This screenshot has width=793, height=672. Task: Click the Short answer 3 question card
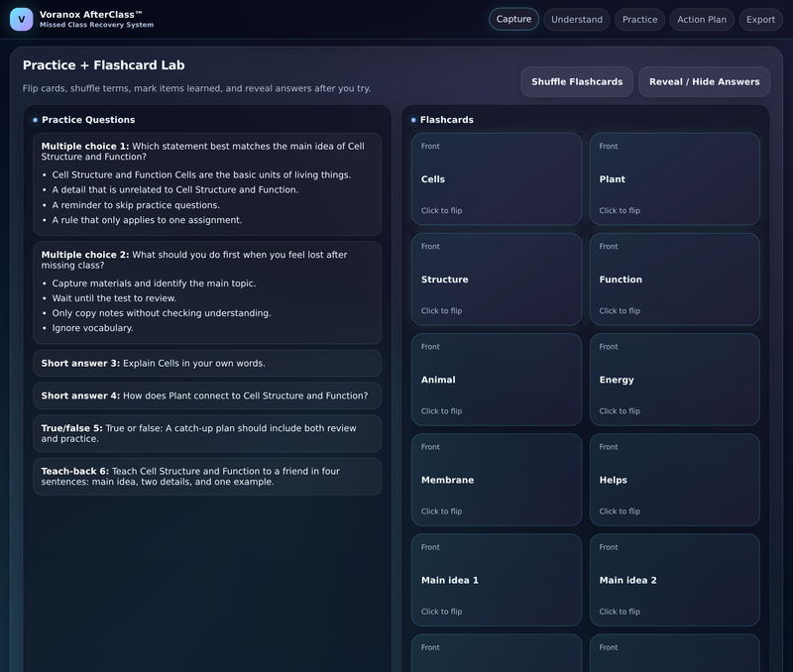tap(207, 363)
